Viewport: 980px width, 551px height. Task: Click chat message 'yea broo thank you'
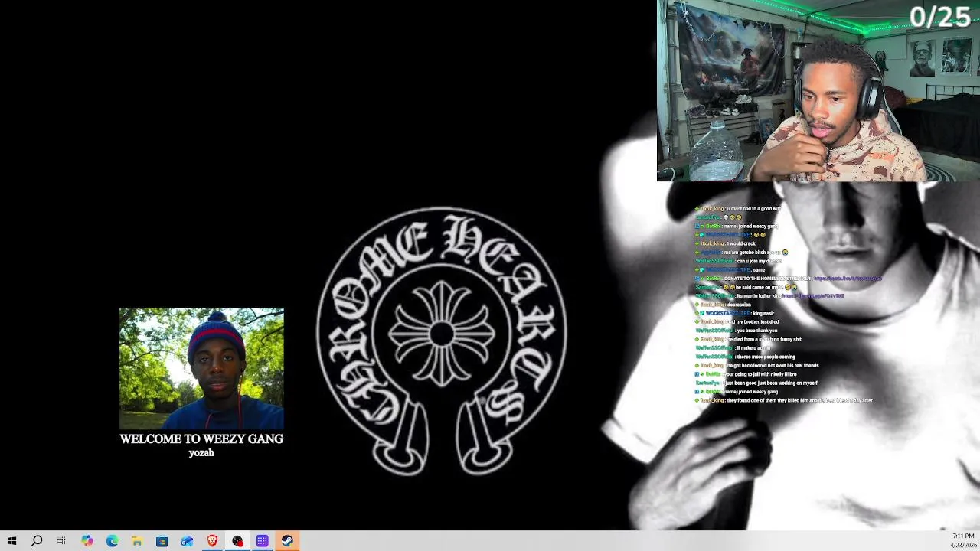click(756, 331)
